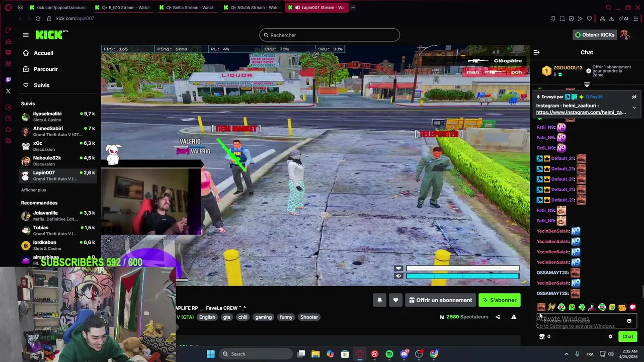Click the English tag
The height and width of the screenshot is (362, 644).
click(207, 317)
